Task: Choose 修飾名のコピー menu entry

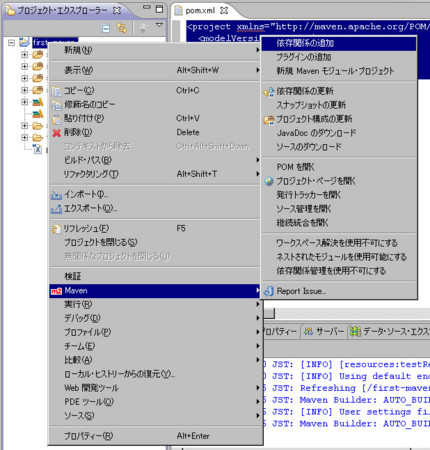Action: coord(155,105)
